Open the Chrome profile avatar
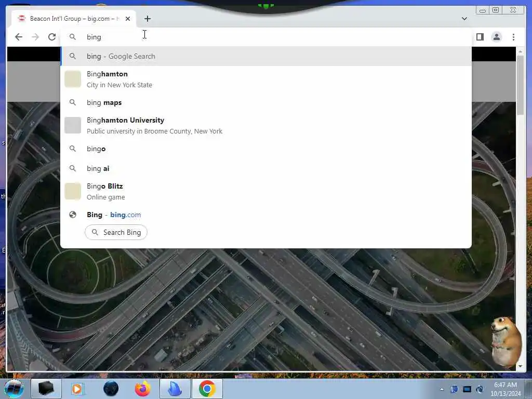The width and height of the screenshot is (532, 399). [496, 37]
